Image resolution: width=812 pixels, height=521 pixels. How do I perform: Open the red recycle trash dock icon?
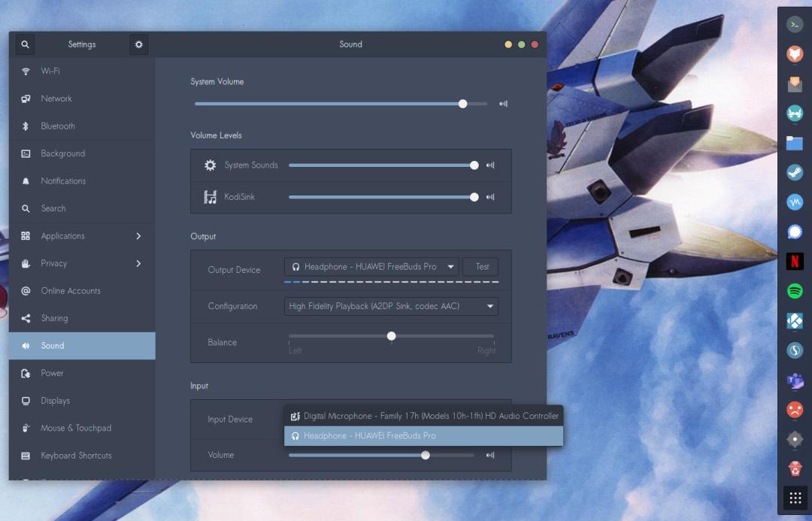(795, 468)
